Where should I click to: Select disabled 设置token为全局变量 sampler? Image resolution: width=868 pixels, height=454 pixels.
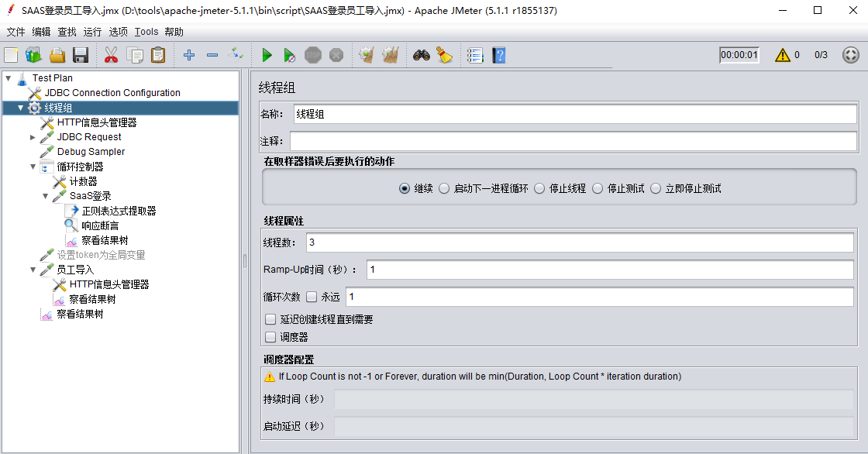[101, 255]
